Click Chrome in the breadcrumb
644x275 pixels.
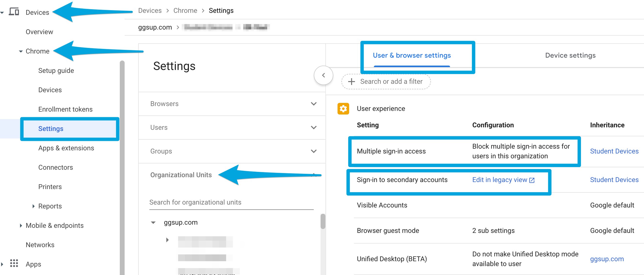tap(185, 10)
